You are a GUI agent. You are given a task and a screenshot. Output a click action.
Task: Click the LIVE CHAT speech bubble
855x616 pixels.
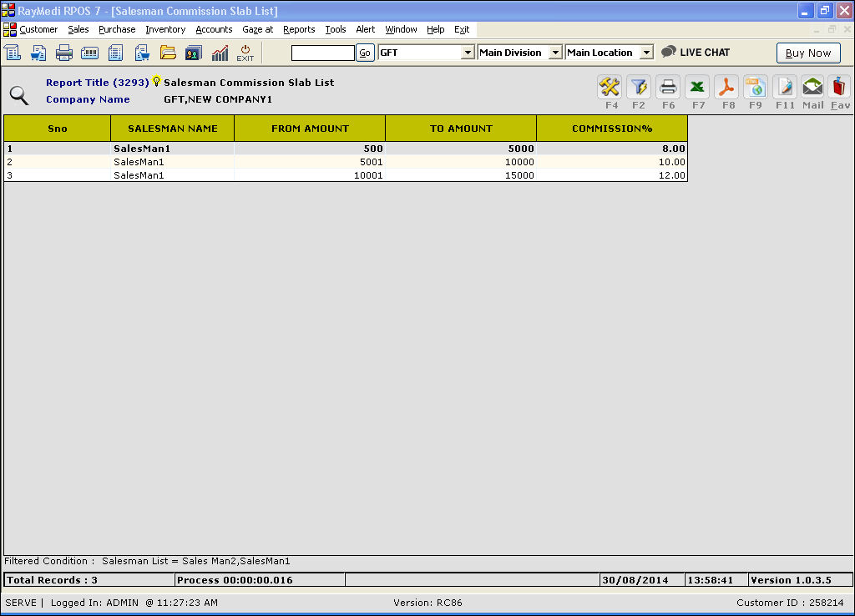(x=669, y=52)
